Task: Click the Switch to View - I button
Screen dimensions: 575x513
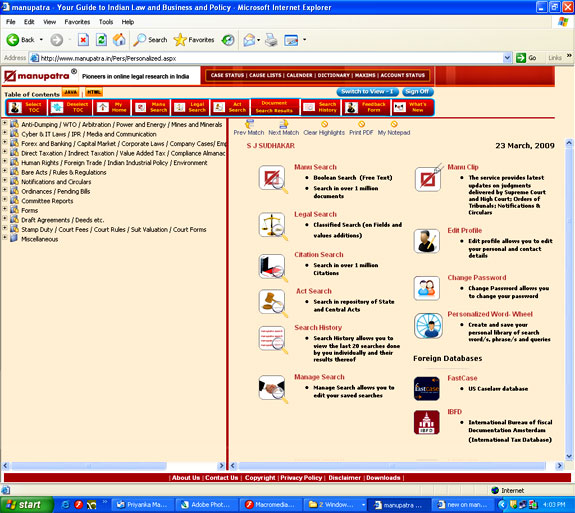Action: [x=367, y=92]
